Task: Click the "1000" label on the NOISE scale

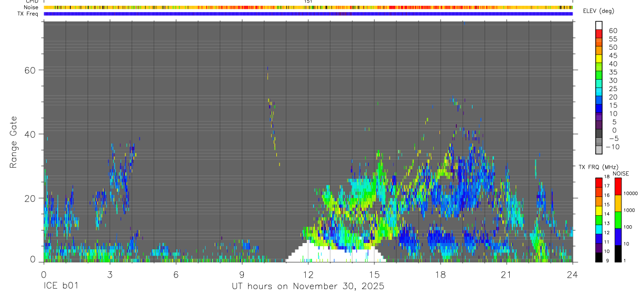Action: pos(630,210)
